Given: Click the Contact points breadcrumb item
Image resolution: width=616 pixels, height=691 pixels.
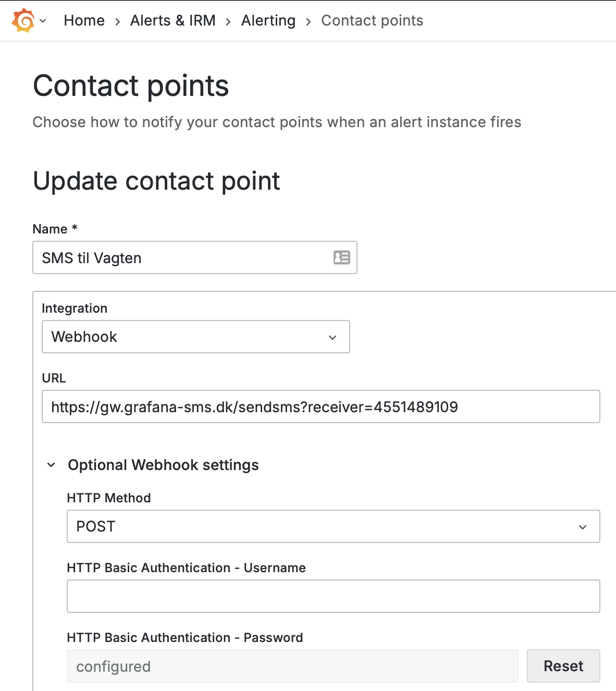Looking at the screenshot, I should (x=372, y=21).
